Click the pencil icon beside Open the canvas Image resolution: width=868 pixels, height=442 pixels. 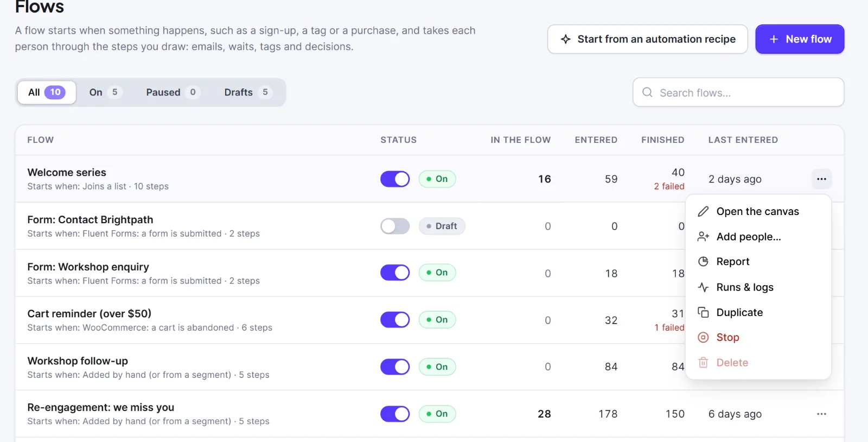pos(703,211)
